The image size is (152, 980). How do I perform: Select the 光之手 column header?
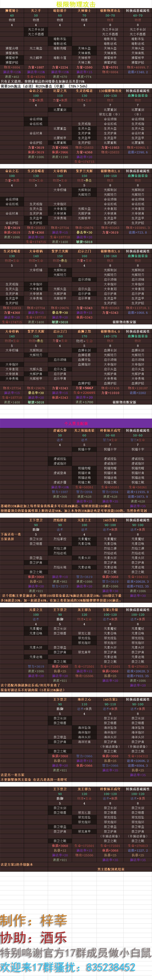(36, 11)
